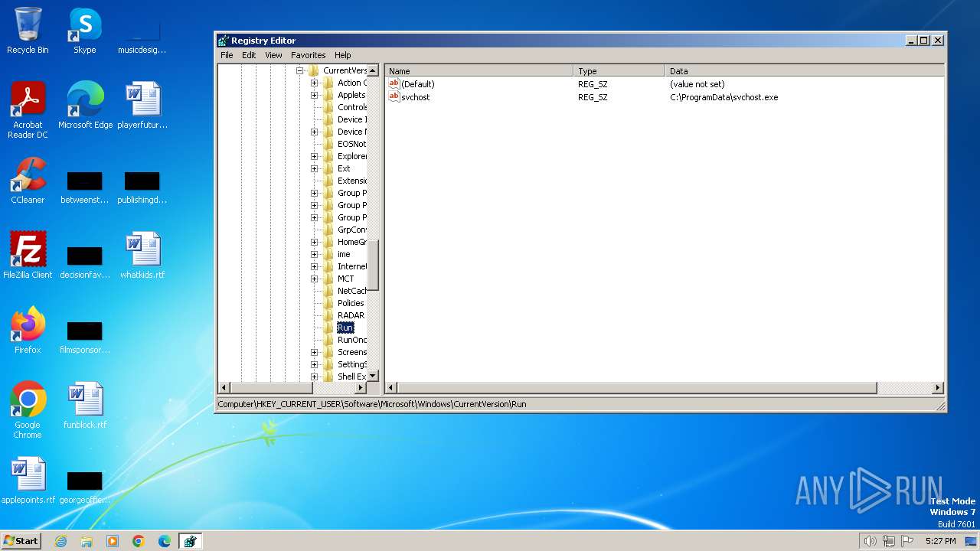
Task: Click values pane horizontal scrollbar thumb
Action: [x=637, y=388]
